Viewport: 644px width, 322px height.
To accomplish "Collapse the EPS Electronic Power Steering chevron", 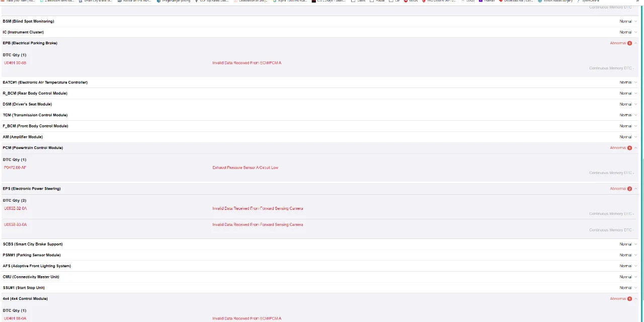I will tap(635, 189).
